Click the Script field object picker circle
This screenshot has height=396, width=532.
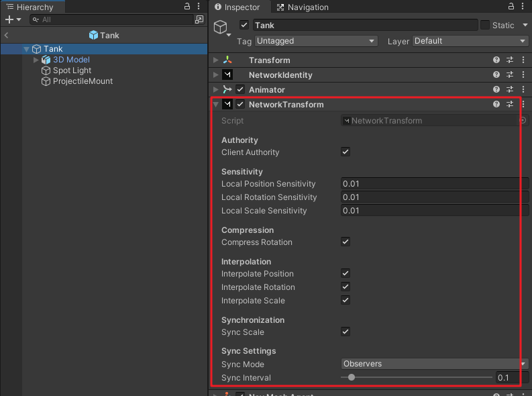click(x=523, y=120)
